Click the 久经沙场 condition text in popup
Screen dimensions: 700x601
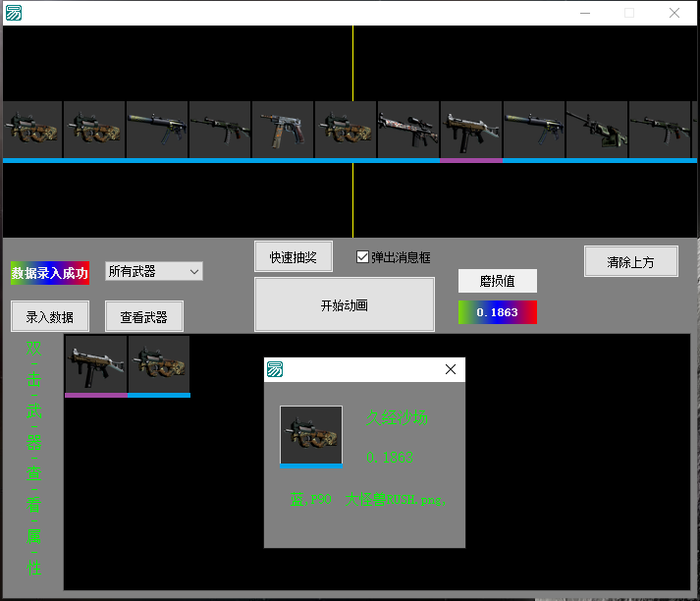[397, 417]
